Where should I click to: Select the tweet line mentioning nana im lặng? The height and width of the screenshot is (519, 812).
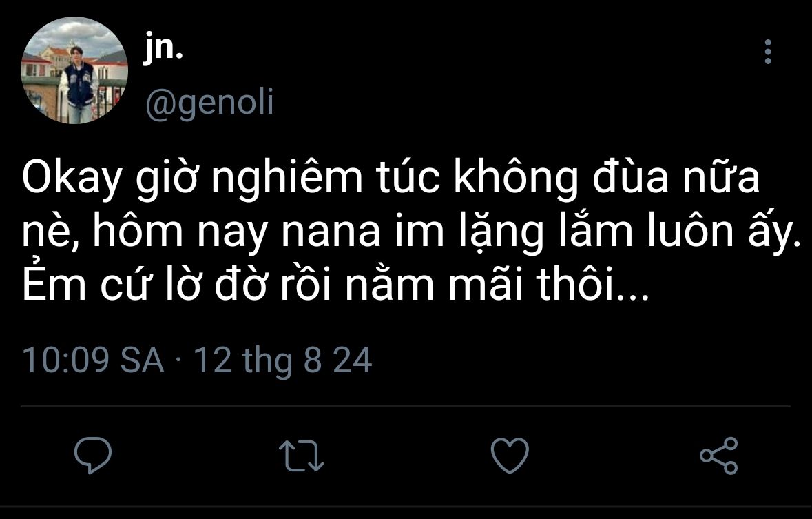(x=412, y=232)
